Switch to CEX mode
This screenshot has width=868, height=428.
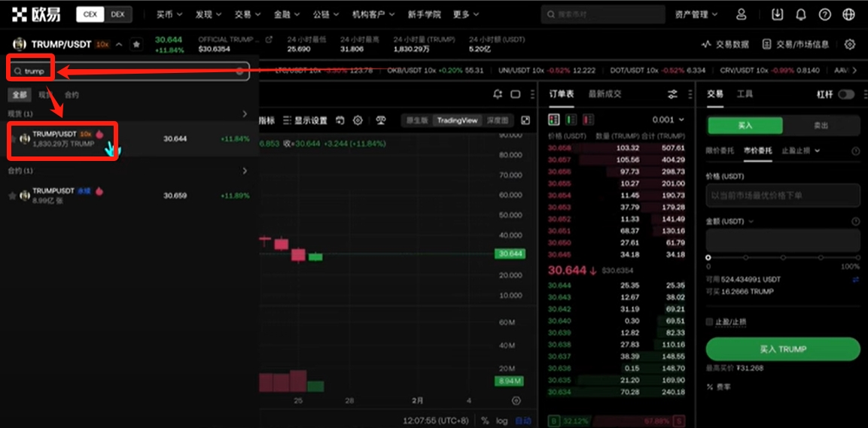[90, 14]
